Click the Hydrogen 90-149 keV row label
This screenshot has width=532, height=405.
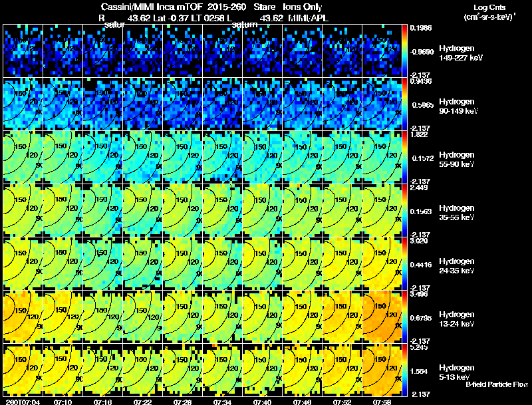point(458,106)
